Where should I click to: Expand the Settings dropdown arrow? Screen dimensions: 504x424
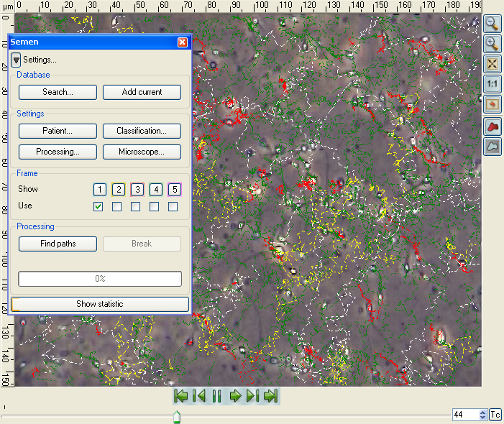(x=16, y=60)
